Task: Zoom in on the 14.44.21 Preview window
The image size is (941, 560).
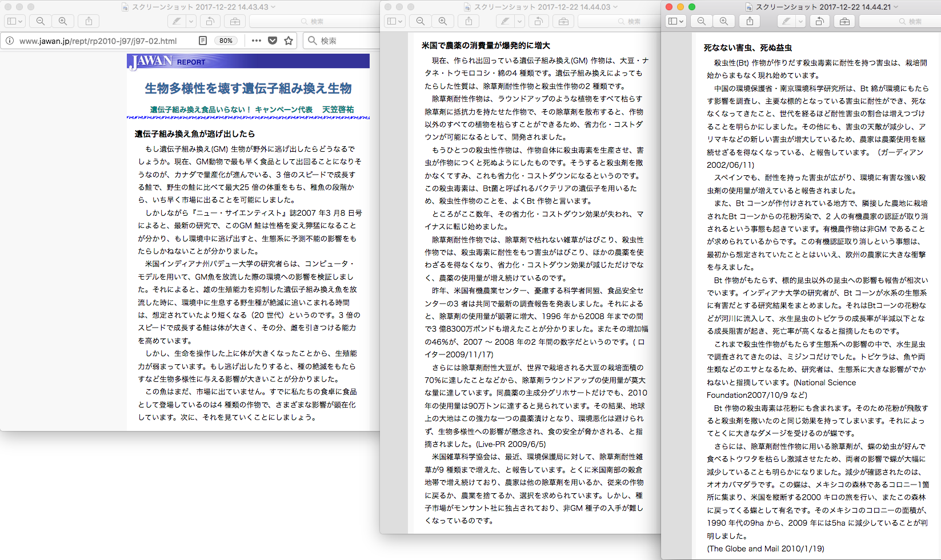Action: 724,21
